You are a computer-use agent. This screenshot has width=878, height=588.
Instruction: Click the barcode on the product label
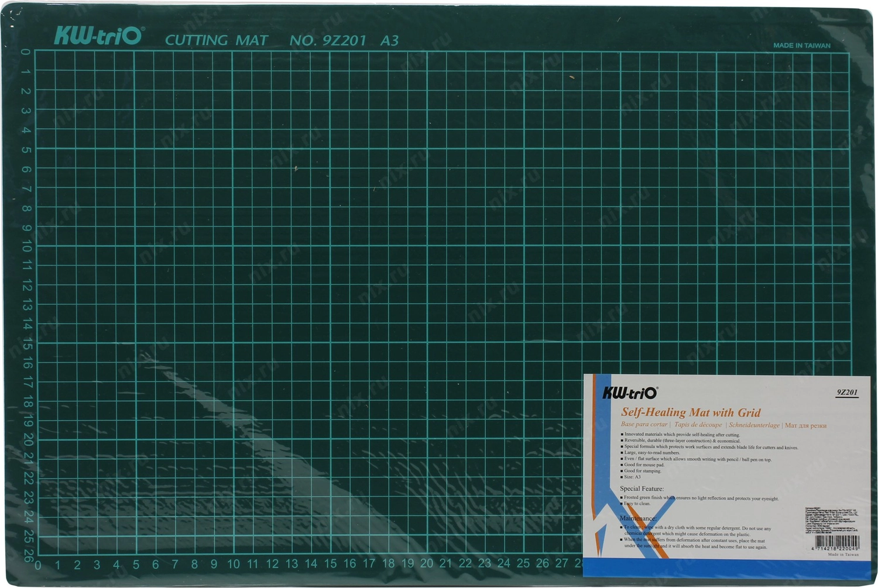[836, 541]
